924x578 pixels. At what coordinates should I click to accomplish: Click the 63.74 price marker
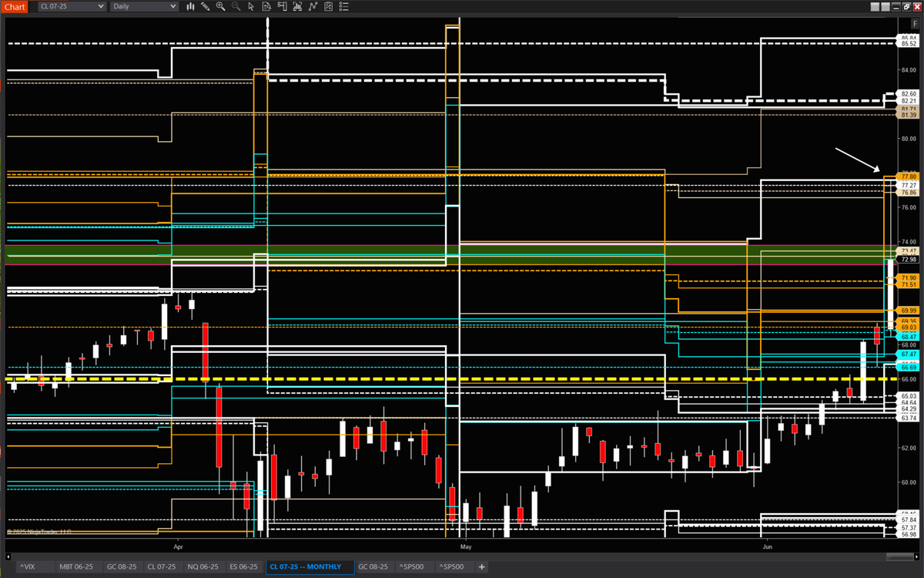point(909,418)
